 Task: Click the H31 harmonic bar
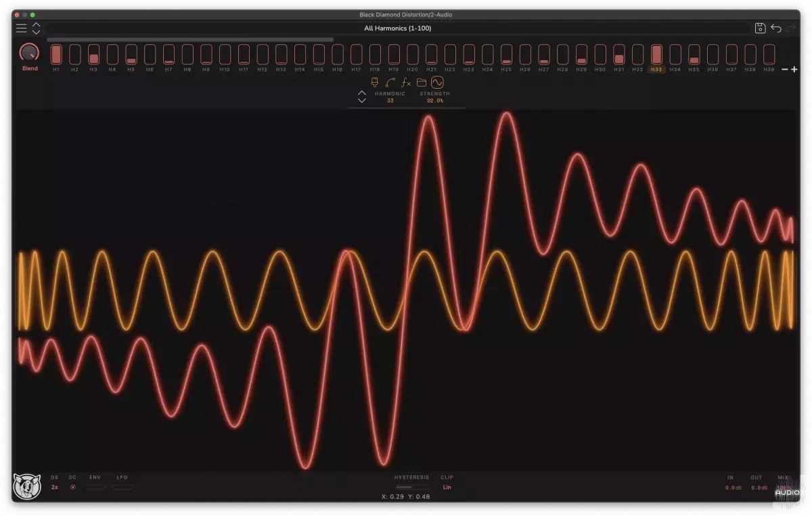point(619,54)
